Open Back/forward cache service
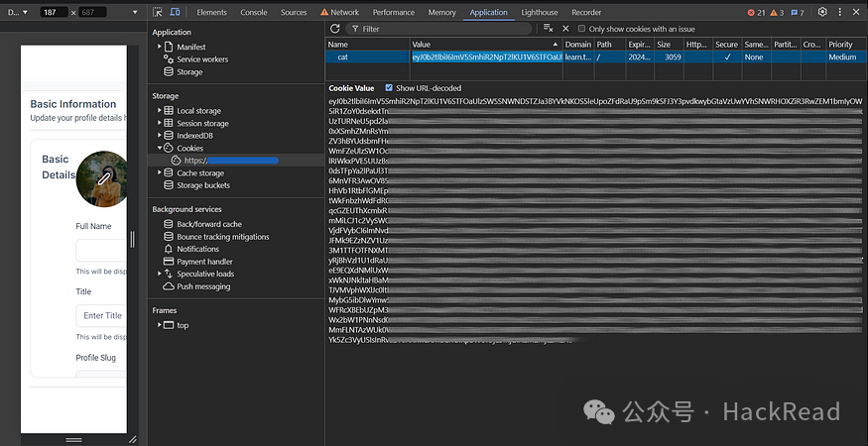868x446 pixels. coord(209,224)
